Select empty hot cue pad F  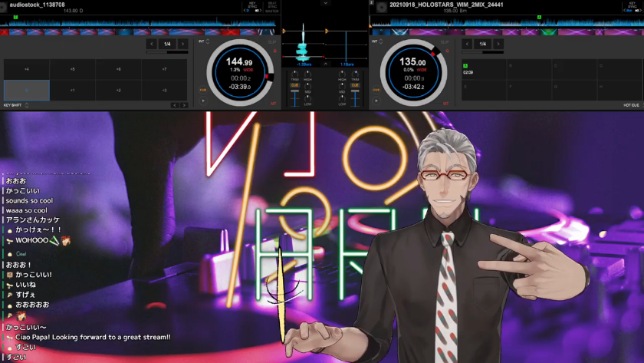(x=530, y=90)
